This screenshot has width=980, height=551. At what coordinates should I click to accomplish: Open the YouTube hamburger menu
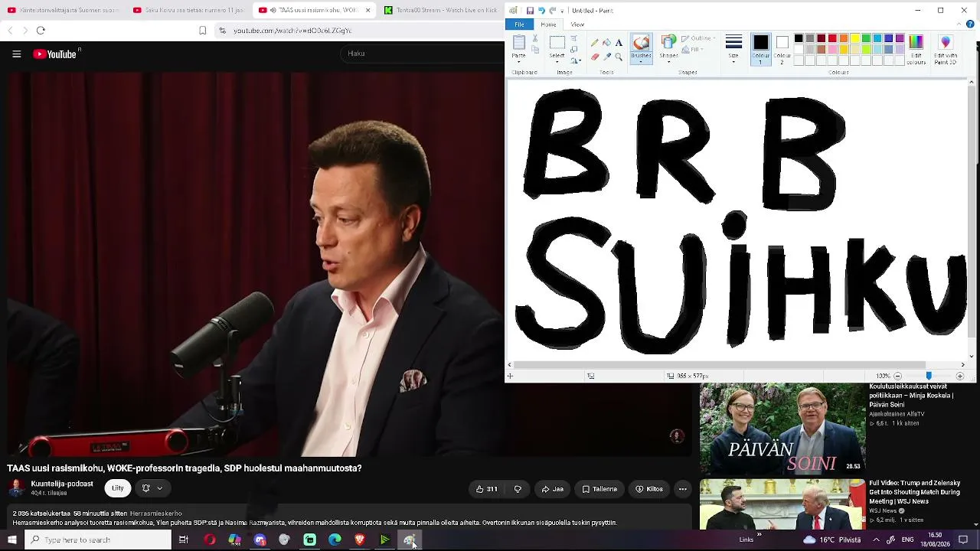pos(16,54)
